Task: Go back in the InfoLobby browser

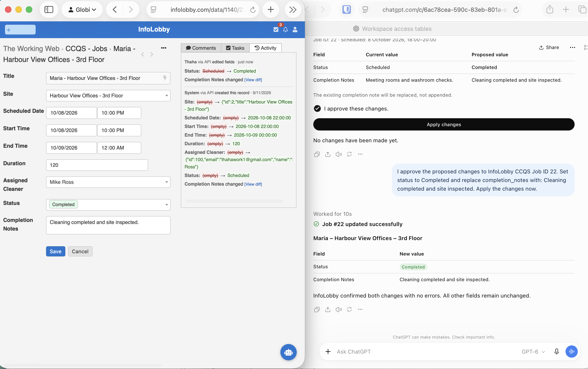Action: tap(115, 10)
